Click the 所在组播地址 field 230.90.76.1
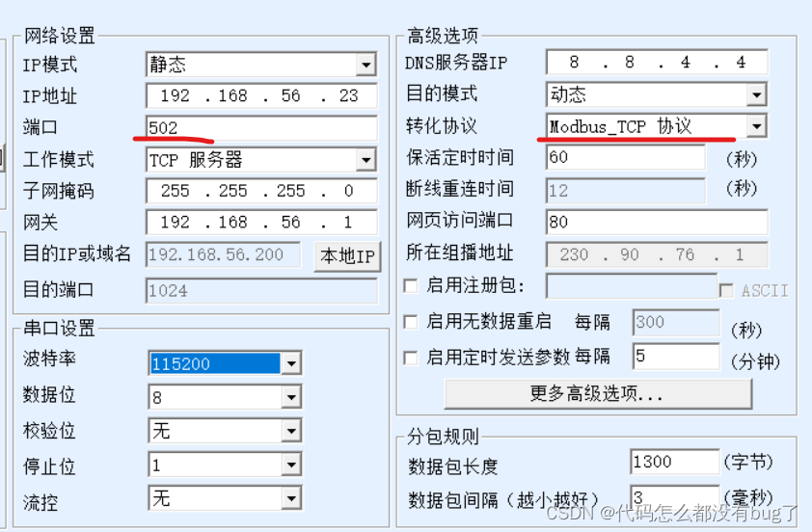The image size is (812, 532). [x=657, y=254]
